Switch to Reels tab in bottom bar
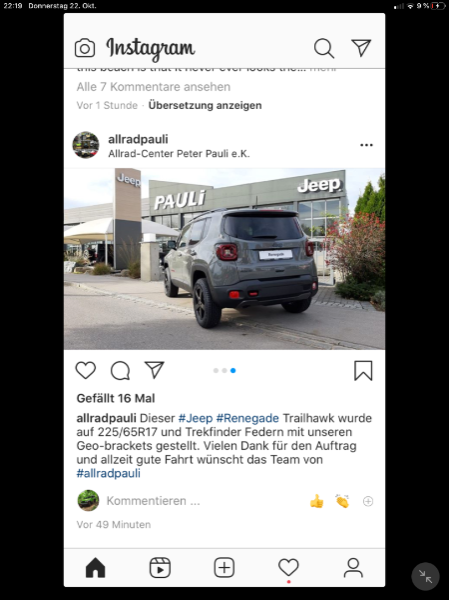Screen dimensions: 449x600 (x=160, y=567)
